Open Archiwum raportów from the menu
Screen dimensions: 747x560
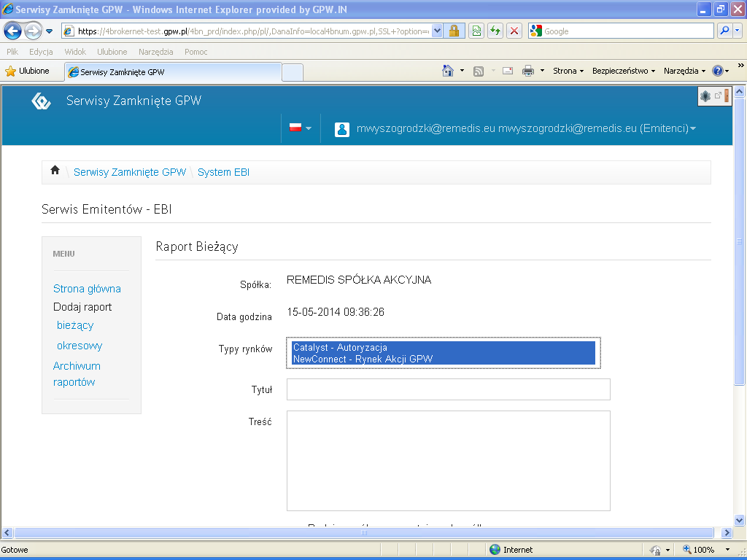[x=77, y=374]
